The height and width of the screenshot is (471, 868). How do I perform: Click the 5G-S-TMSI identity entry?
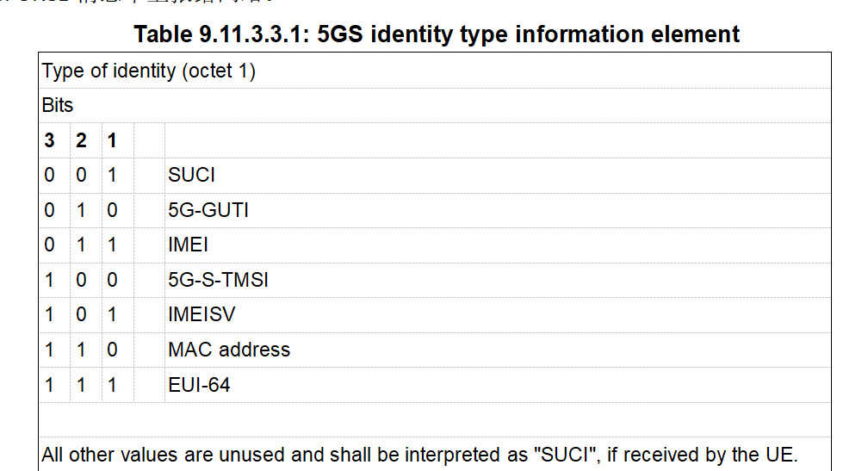(218, 280)
